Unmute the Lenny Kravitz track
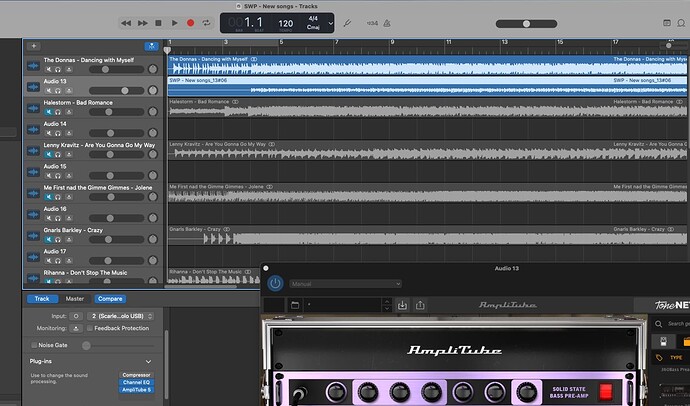This screenshot has height=406, width=690. (48, 154)
